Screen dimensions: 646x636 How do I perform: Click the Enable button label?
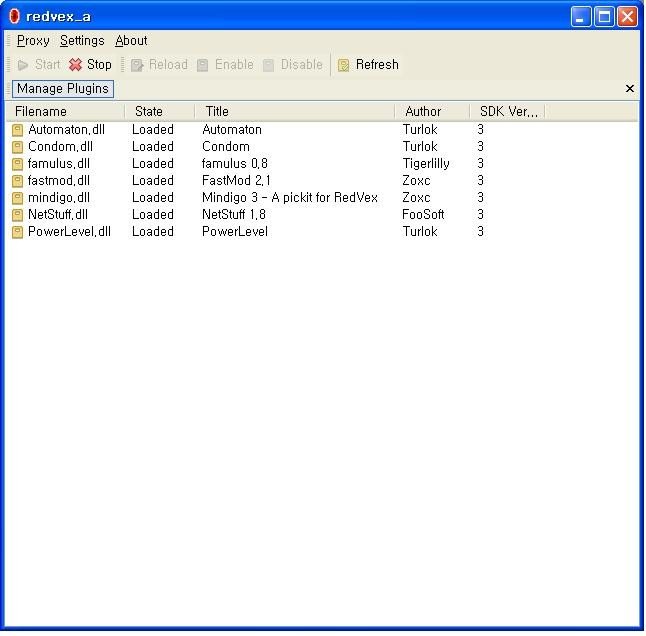234,65
